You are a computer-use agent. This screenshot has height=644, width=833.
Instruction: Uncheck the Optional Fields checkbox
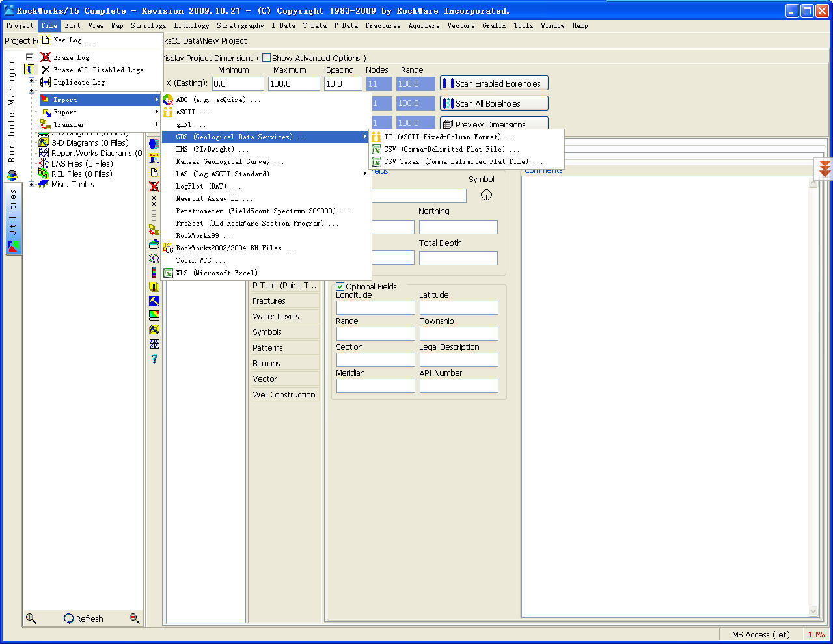pyautogui.click(x=340, y=286)
